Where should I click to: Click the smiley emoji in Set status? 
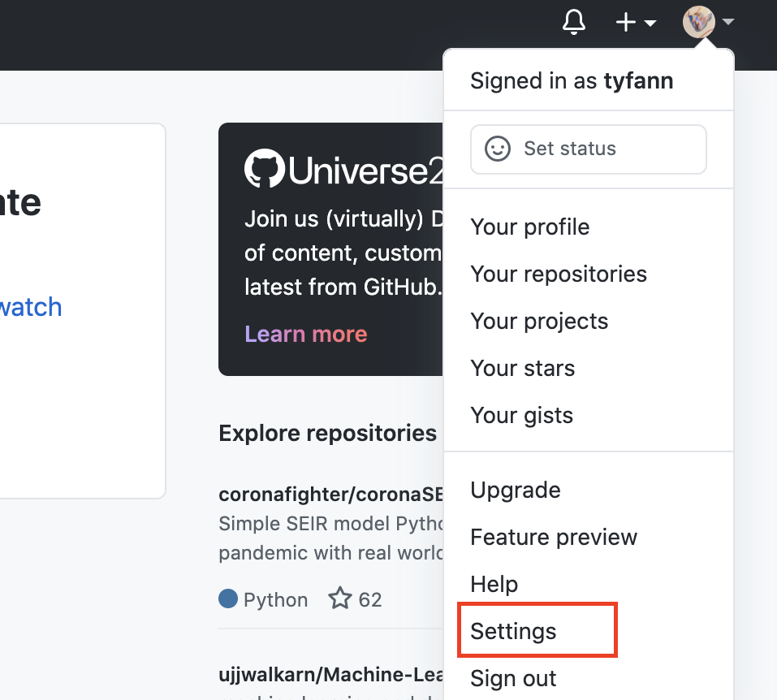click(x=498, y=149)
